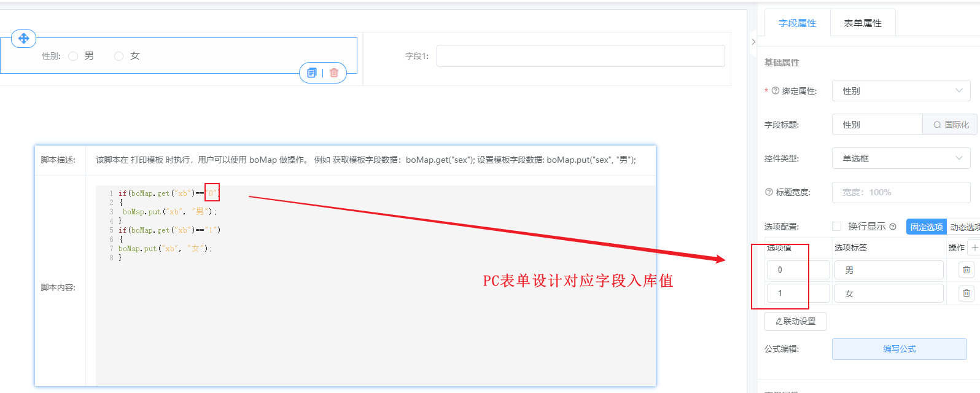Click the 基础属性 section heading
This screenshot has width=980, height=393.
click(782, 63)
